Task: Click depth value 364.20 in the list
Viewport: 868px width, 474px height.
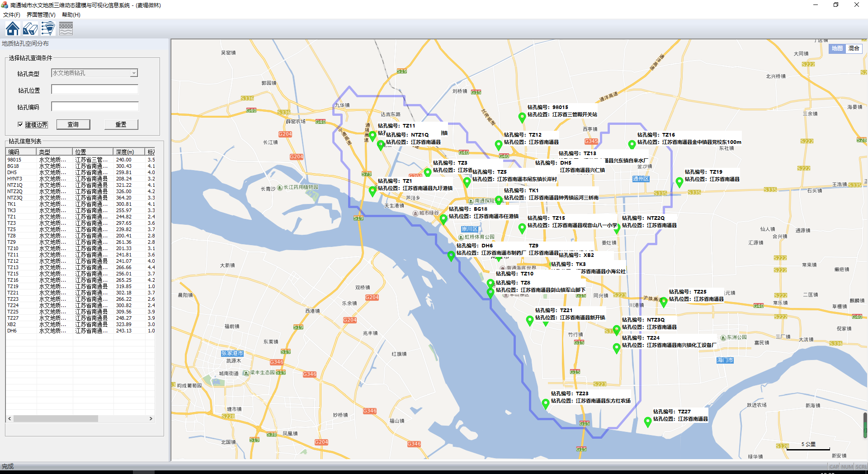Action: coord(123,198)
